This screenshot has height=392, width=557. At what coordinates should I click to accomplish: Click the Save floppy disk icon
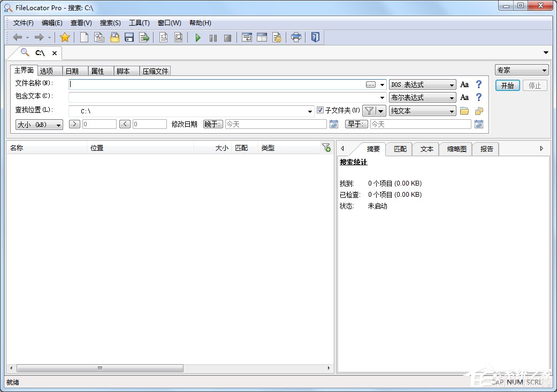[x=129, y=37]
